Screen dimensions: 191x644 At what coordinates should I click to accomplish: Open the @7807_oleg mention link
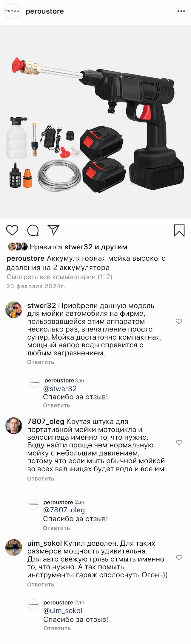[x=64, y=510]
